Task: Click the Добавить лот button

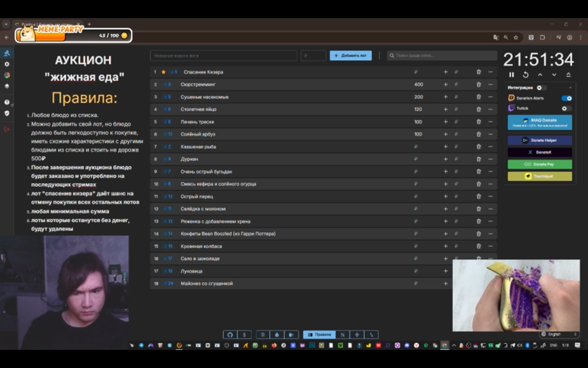Action: coord(350,56)
